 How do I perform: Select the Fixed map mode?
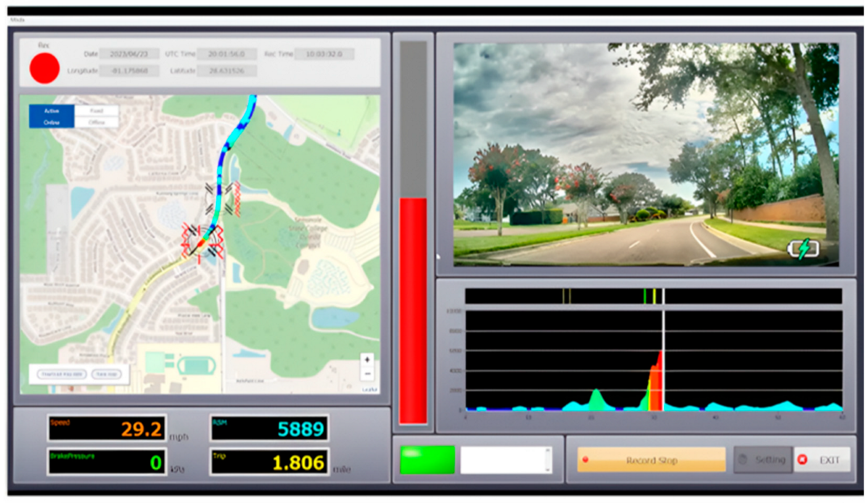coord(97,111)
